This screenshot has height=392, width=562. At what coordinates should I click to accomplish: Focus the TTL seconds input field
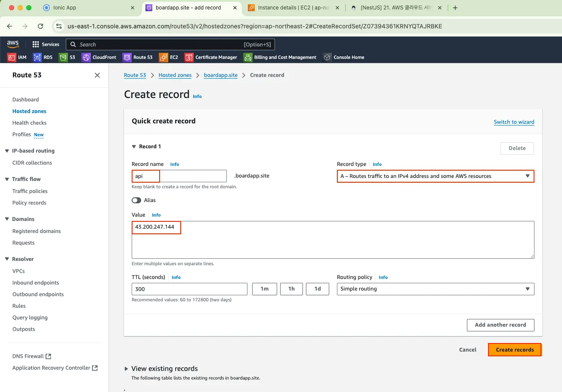point(189,289)
